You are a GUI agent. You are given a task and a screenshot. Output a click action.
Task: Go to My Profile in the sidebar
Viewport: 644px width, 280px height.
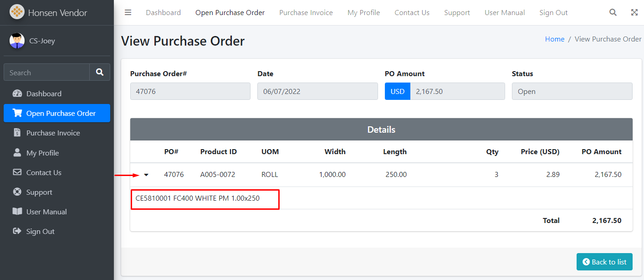click(x=57, y=153)
